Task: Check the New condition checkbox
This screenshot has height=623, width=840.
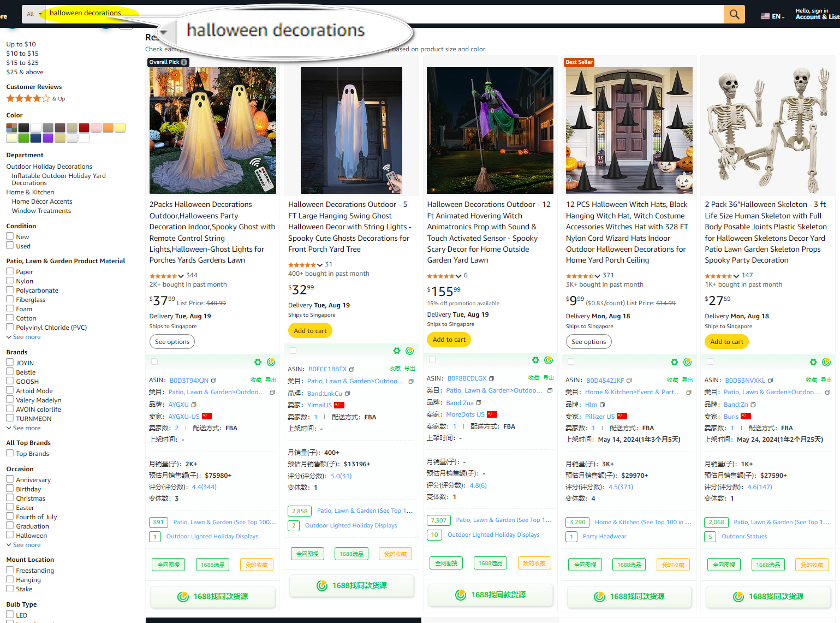Action: [x=10, y=236]
